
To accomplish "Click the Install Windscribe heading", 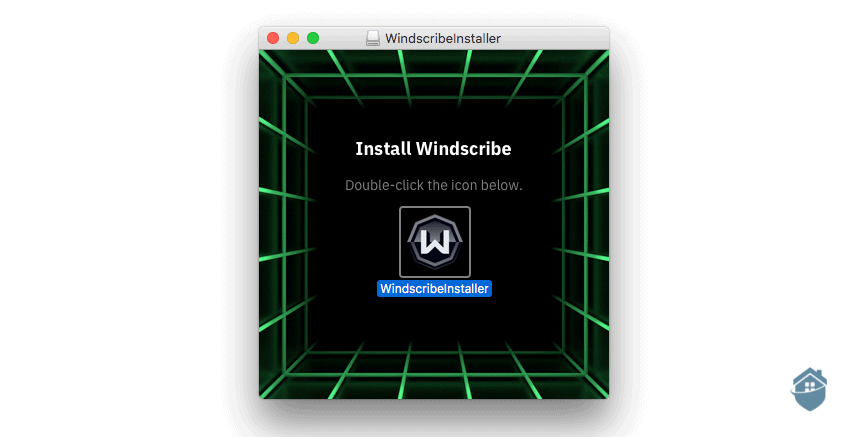I will (433, 149).
